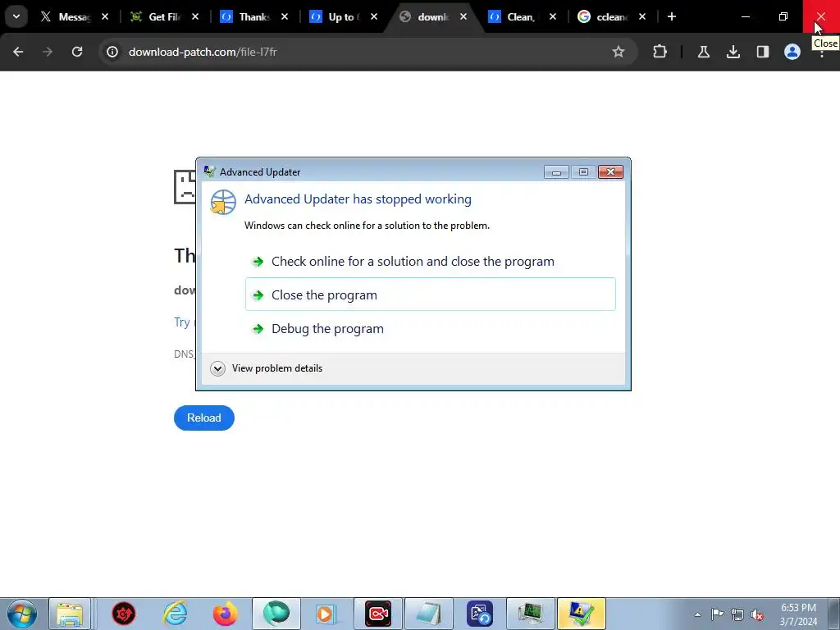Close the X Messages tab
Screen dimensions: 840x630
[105, 16]
